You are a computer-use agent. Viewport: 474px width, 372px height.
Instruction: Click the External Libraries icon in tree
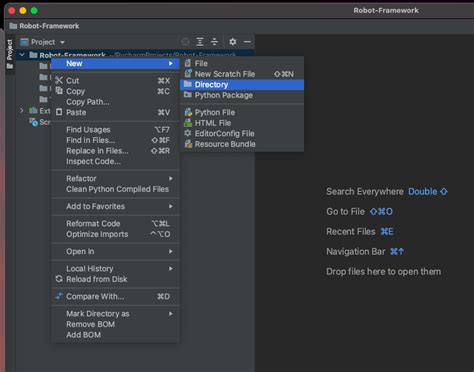click(33, 110)
